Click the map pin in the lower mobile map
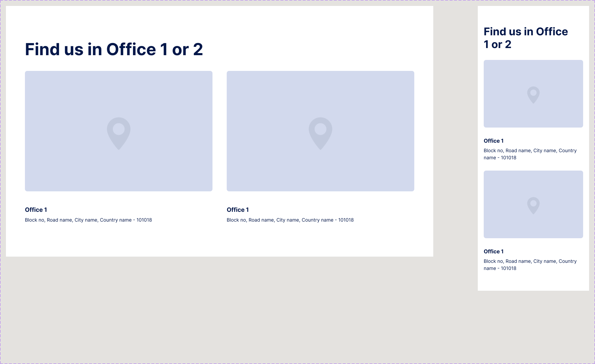This screenshot has height=364, width=595. point(533,206)
